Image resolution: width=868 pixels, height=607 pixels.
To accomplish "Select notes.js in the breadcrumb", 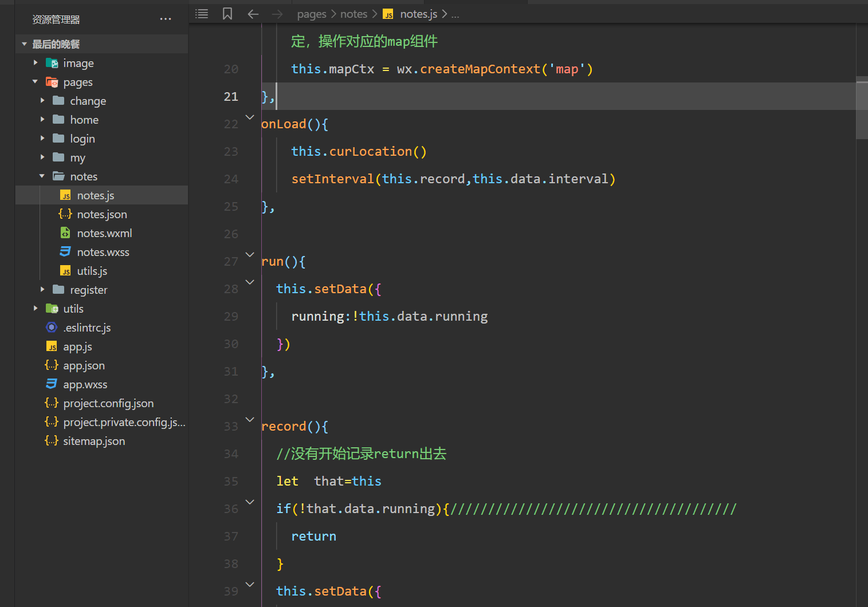I will pyautogui.click(x=419, y=14).
